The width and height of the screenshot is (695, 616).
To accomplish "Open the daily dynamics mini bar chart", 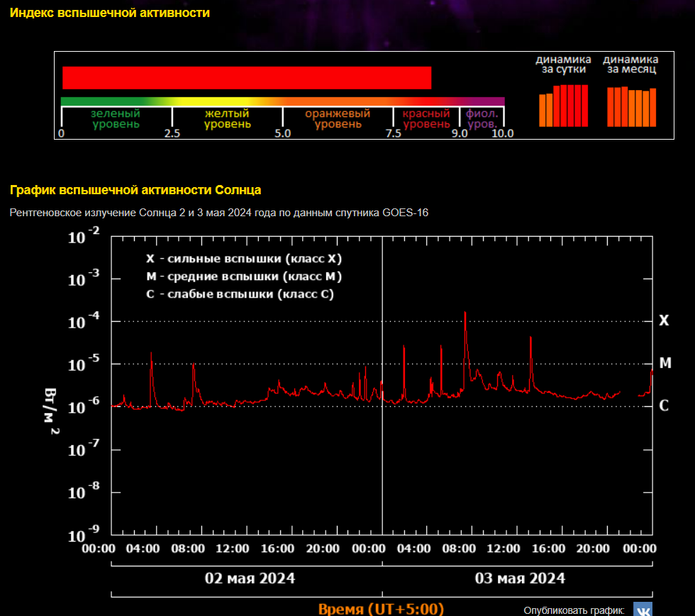I will tap(563, 106).
